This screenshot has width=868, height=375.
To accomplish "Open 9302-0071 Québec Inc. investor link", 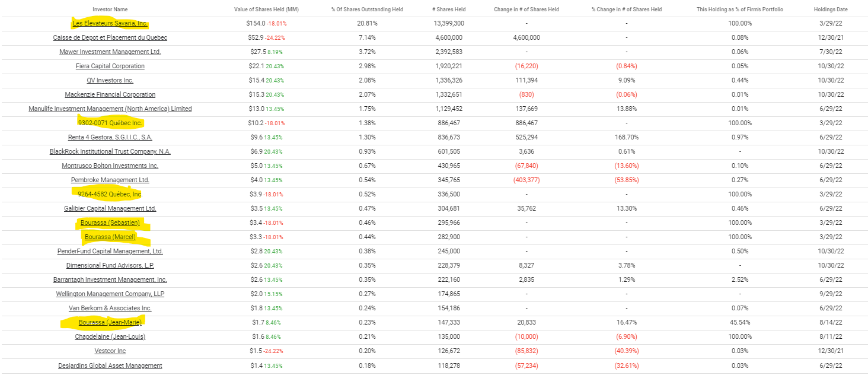I will coord(110,123).
